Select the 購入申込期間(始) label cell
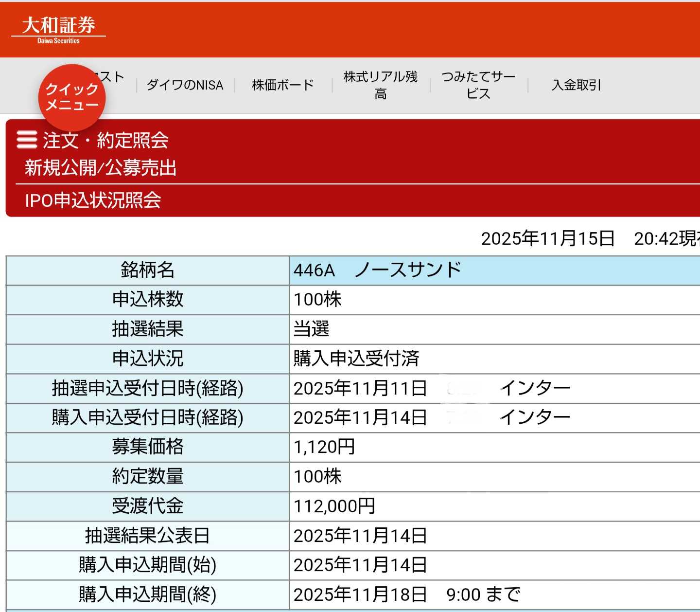Image resolution: width=700 pixels, height=612 pixels. (148, 565)
